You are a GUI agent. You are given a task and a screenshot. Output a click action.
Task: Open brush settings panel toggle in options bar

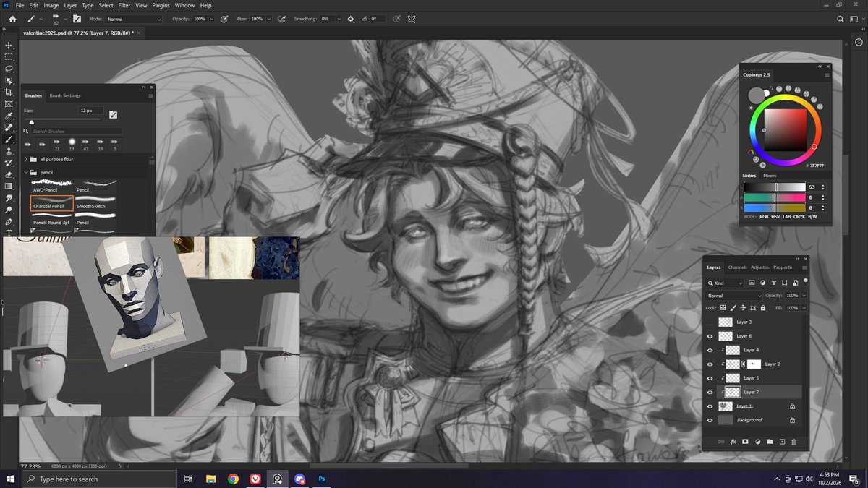point(77,19)
